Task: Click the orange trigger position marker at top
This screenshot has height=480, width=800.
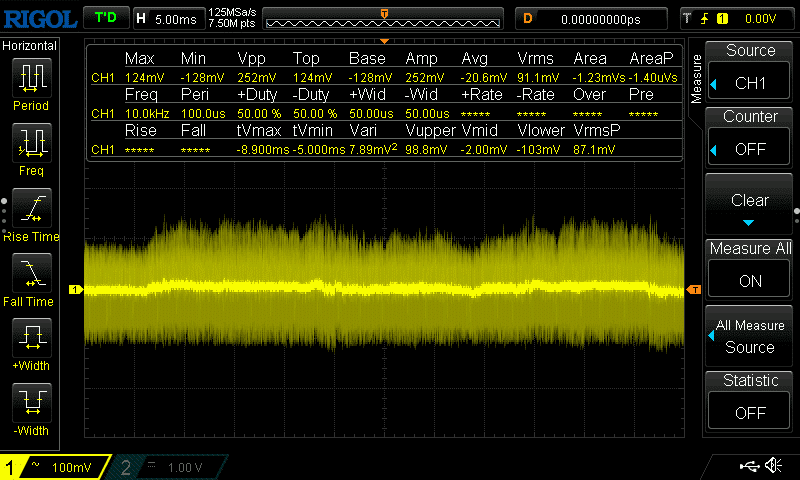Action: coord(385,12)
